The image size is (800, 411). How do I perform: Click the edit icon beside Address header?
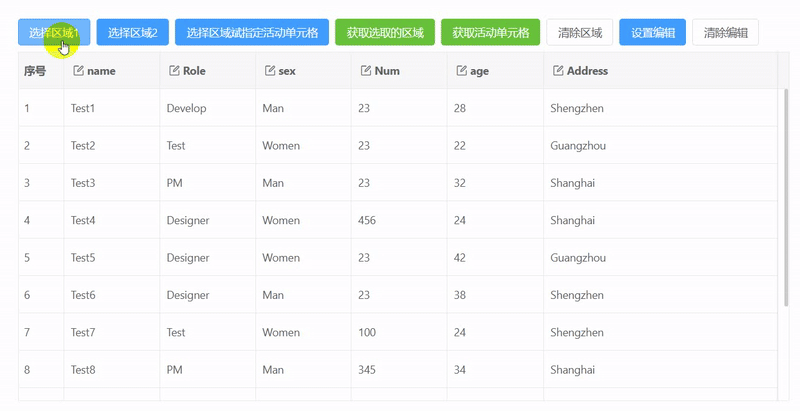coord(558,70)
